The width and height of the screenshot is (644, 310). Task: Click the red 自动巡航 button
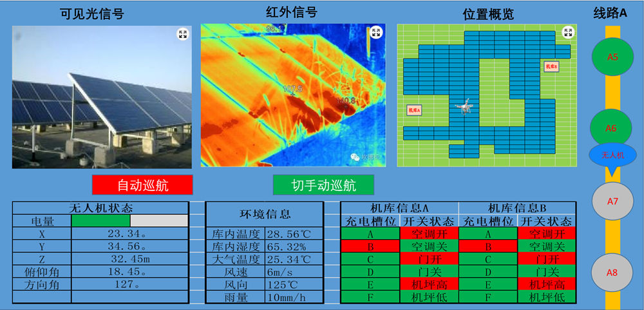coord(142,185)
